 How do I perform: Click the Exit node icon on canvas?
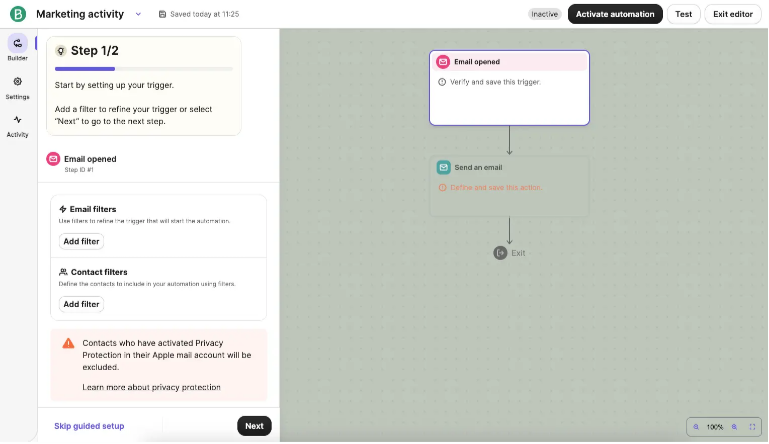coord(500,253)
